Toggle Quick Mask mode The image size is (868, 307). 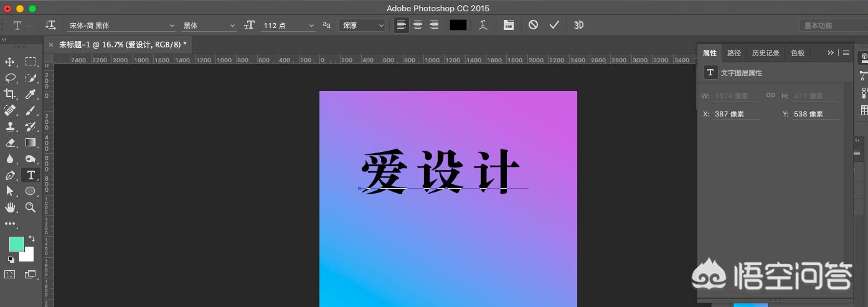pos(10,274)
